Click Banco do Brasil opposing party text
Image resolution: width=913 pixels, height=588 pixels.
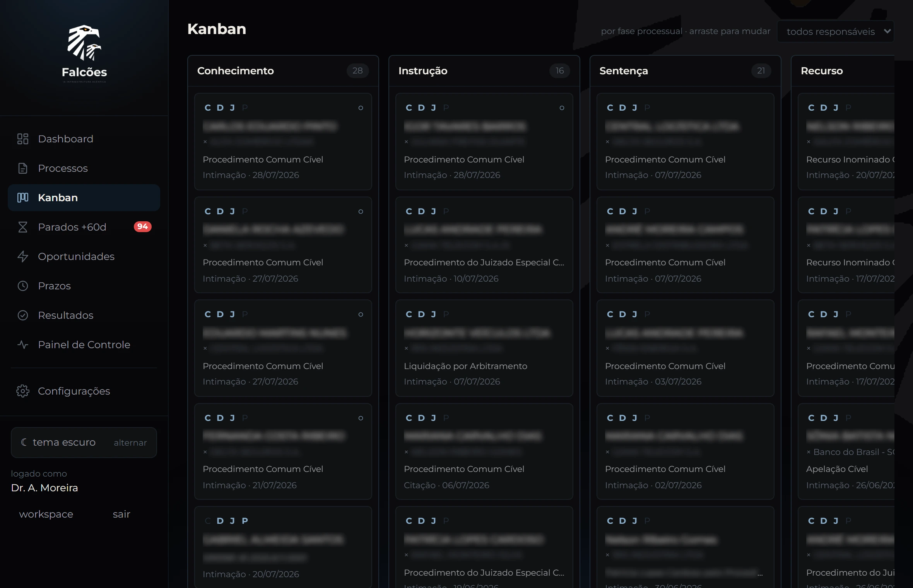(853, 452)
